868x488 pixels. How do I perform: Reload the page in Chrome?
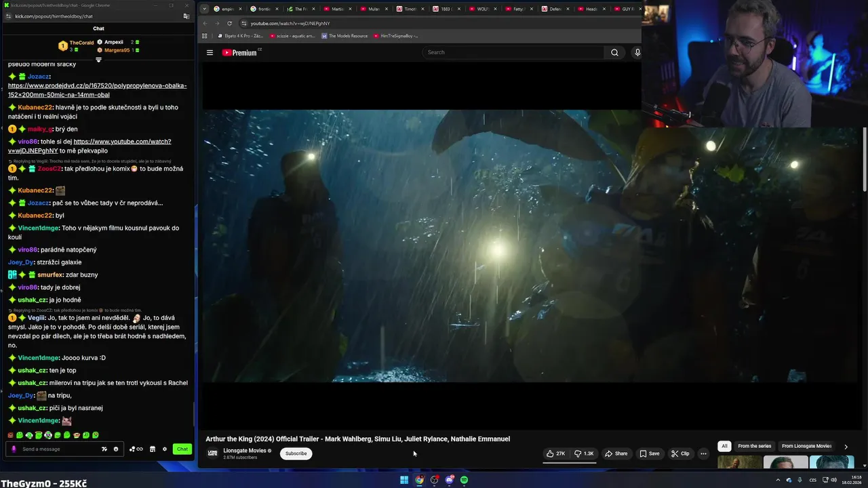pos(229,23)
